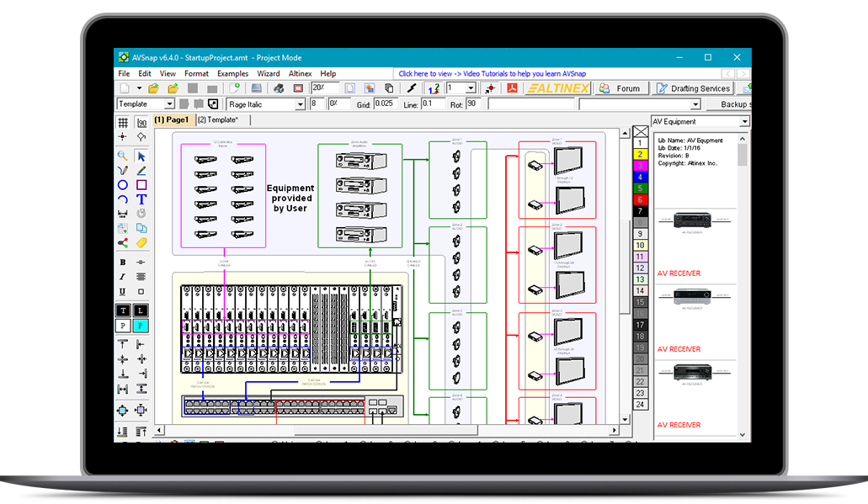Click the yellow tag label icon
Screen dimensions: 868x504
point(141,242)
